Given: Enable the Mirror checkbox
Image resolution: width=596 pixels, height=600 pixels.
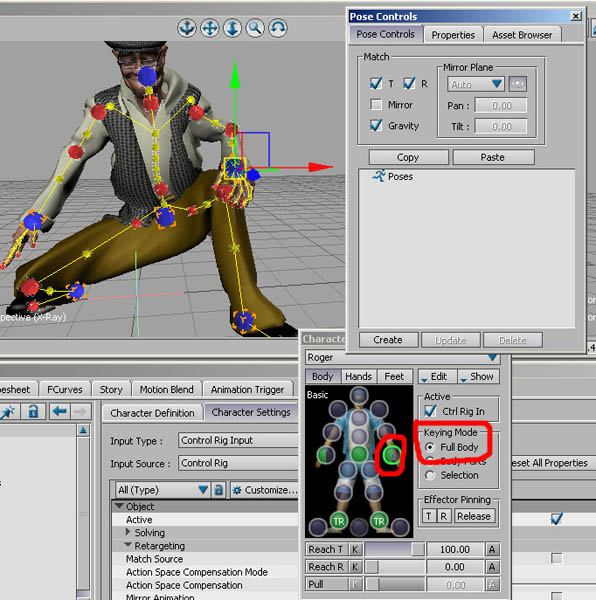Looking at the screenshot, I should [x=376, y=104].
